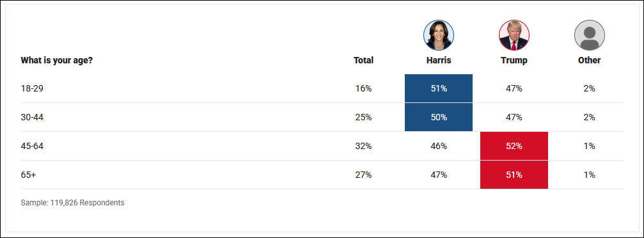Select the 65+ age row label
Image resolution: width=644 pixels, height=238 pixels.
pos(28,175)
